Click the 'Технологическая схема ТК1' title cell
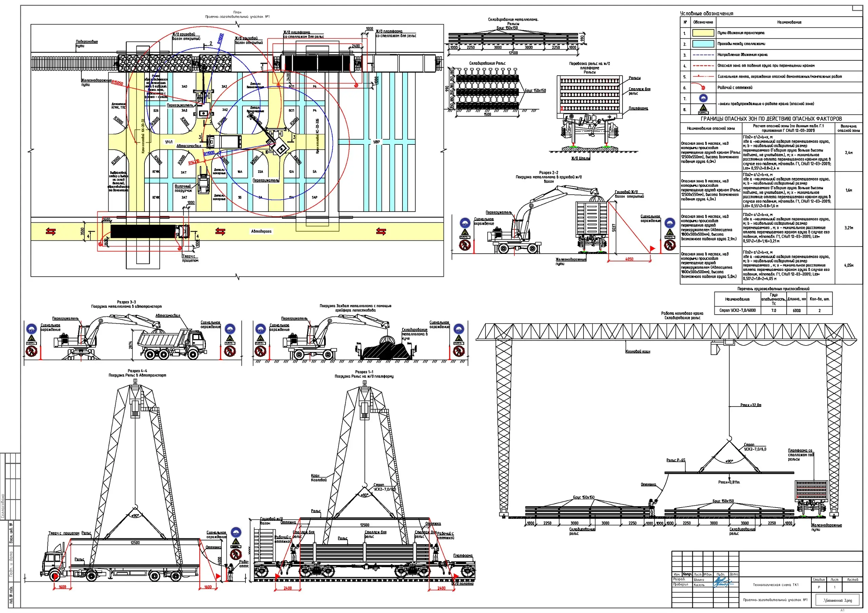Screen dimensions: 868x613 pyautogui.click(x=775, y=585)
